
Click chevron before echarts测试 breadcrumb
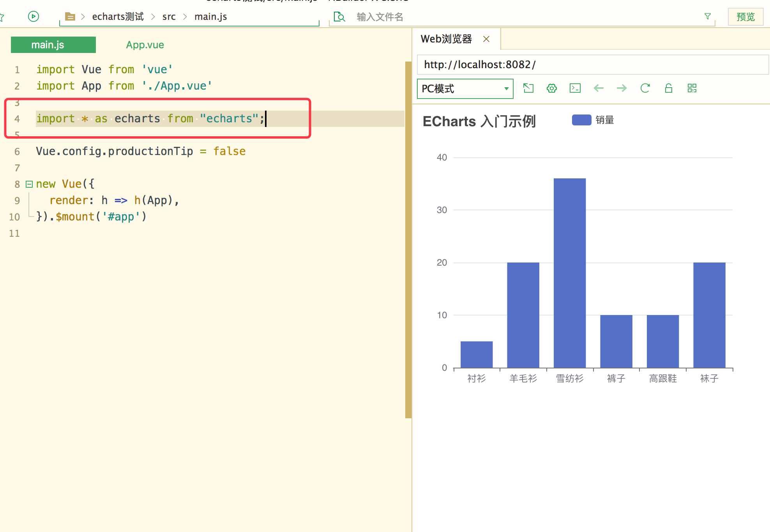click(x=83, y=17)
